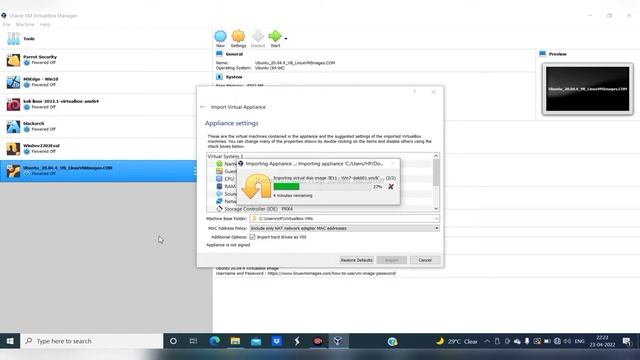Click the appliance settings scroll up arrow
This screenshot has width=640, height=360.
[436, 156]
